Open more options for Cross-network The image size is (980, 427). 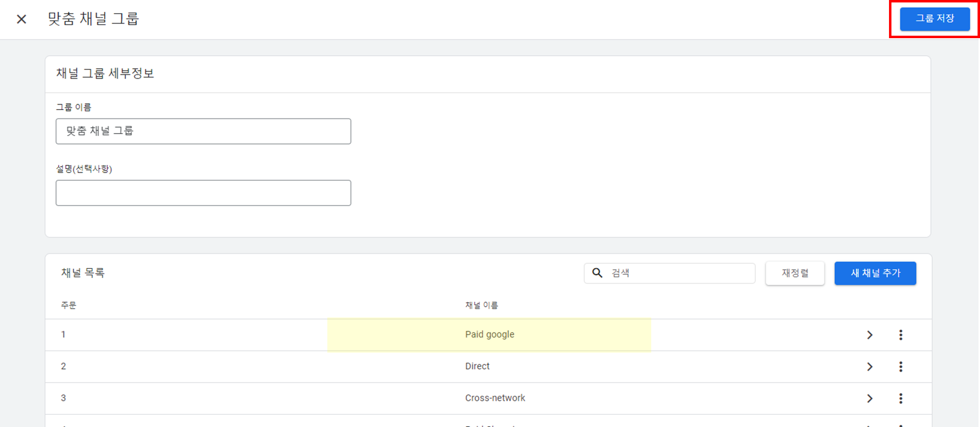click(901, 399)
